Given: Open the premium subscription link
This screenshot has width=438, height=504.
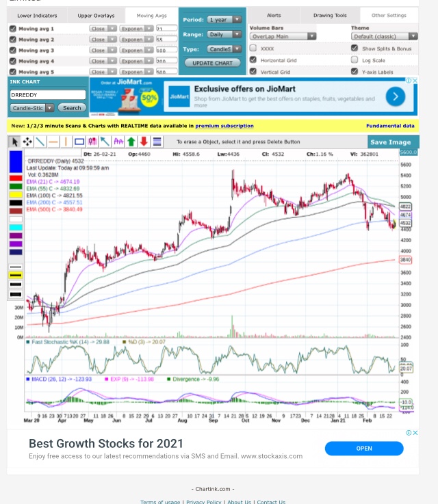Looking at the screenshot, I should (224, 126).
